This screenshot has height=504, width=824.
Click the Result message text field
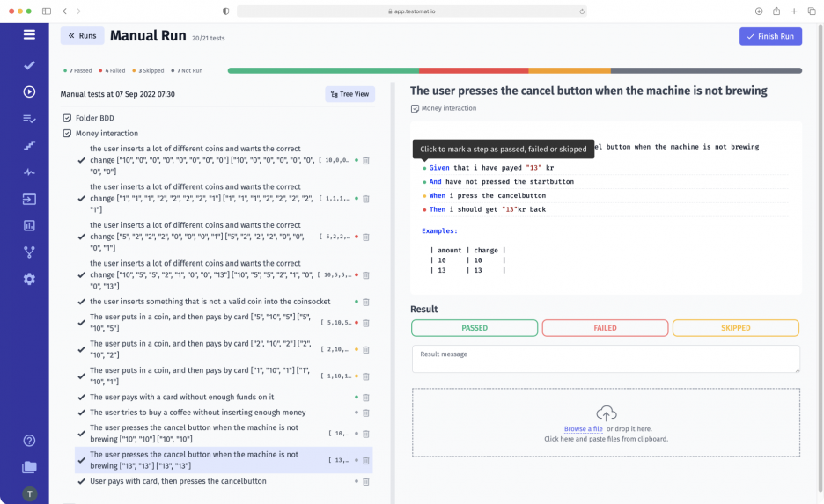(x=606, y=358)
